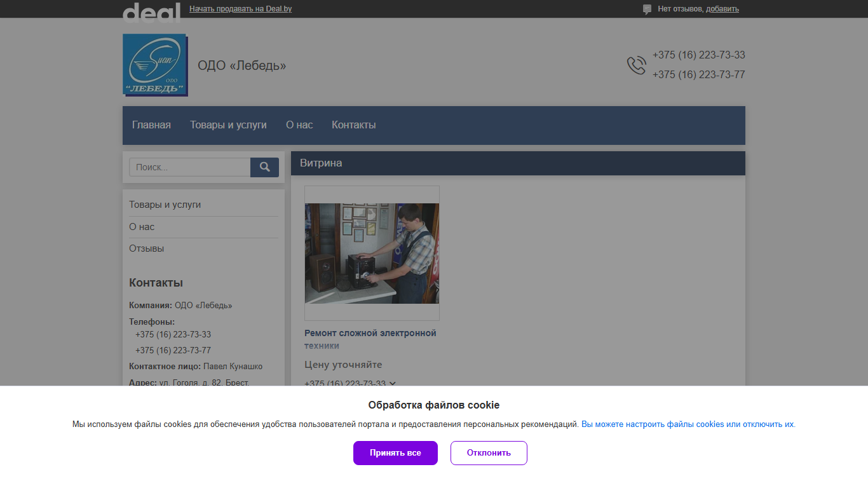Open the Ремонт сложной электронной техники link
Viewport: 868px width, 488px height.
[370, 339]
